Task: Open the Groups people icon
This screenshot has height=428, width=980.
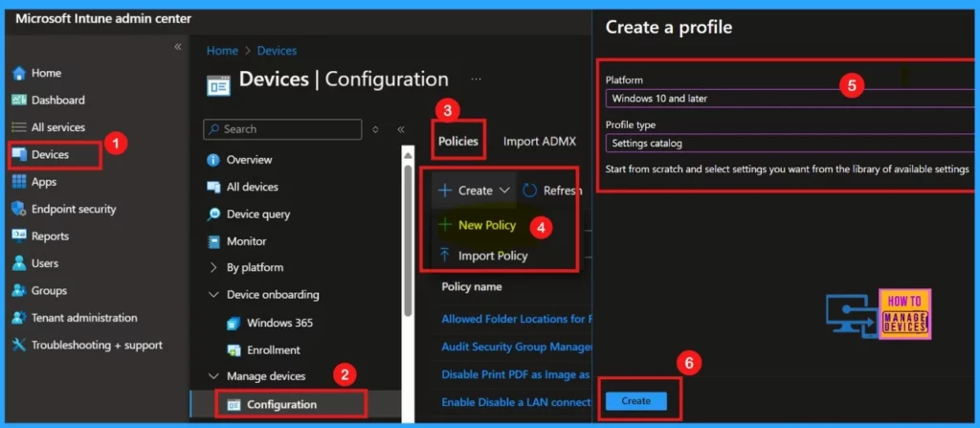Action: 19,290
